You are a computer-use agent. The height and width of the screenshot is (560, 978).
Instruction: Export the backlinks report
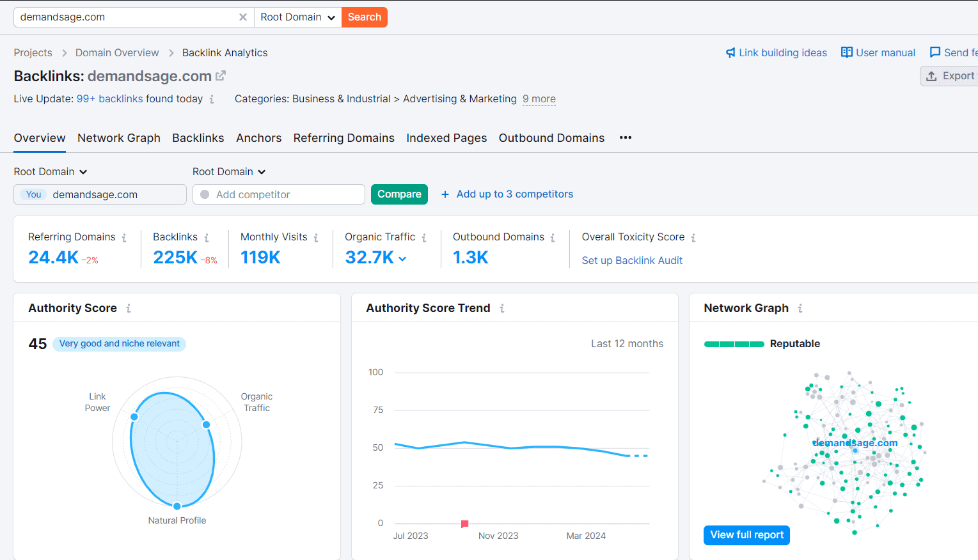pos(954,75)
